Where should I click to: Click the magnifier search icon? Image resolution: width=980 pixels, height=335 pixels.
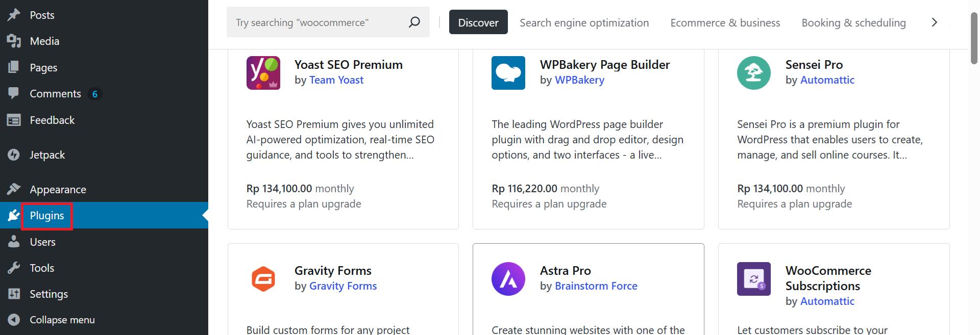(x=414, y=22)
